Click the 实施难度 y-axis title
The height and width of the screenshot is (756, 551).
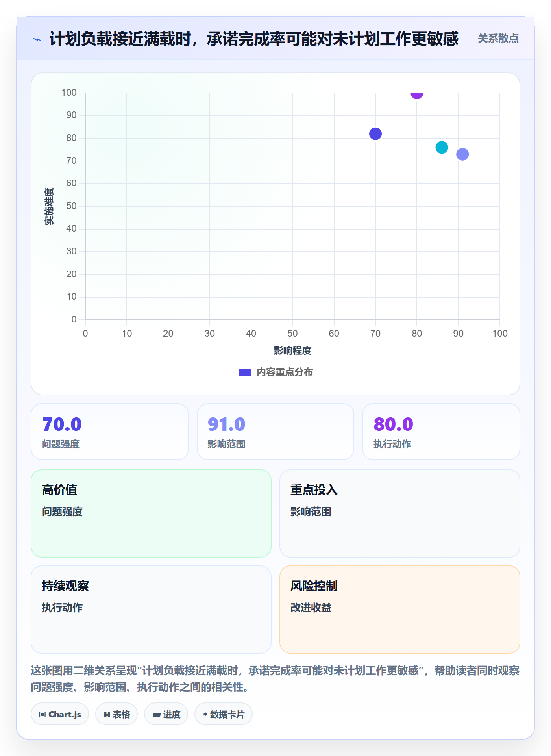click(49, 206)
